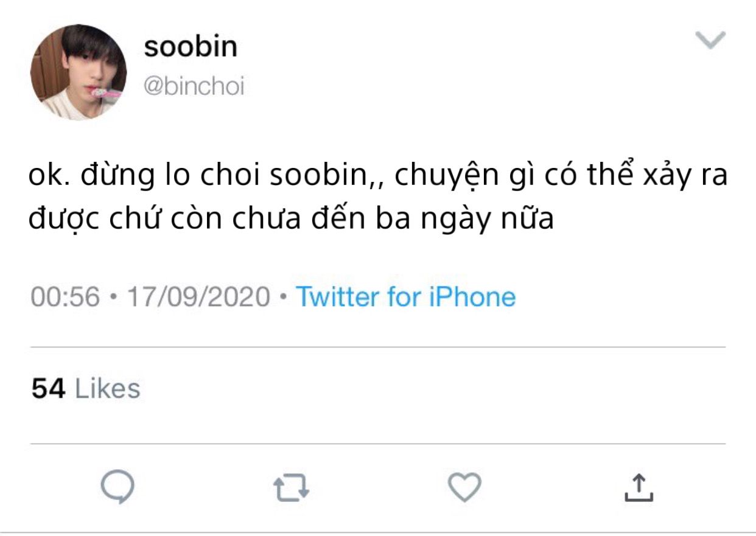Open the profile via display name soobin
Screen dimensions: 756x536
[x=191, y=47]
